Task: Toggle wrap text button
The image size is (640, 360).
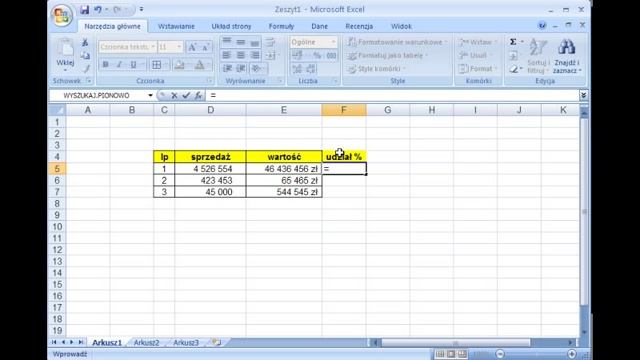Action: (270, 42)
